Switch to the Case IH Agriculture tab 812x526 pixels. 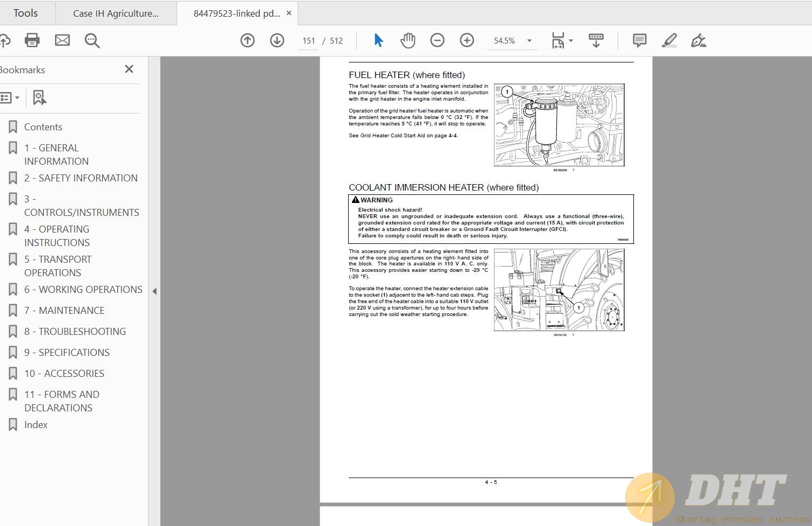(116, 13)
